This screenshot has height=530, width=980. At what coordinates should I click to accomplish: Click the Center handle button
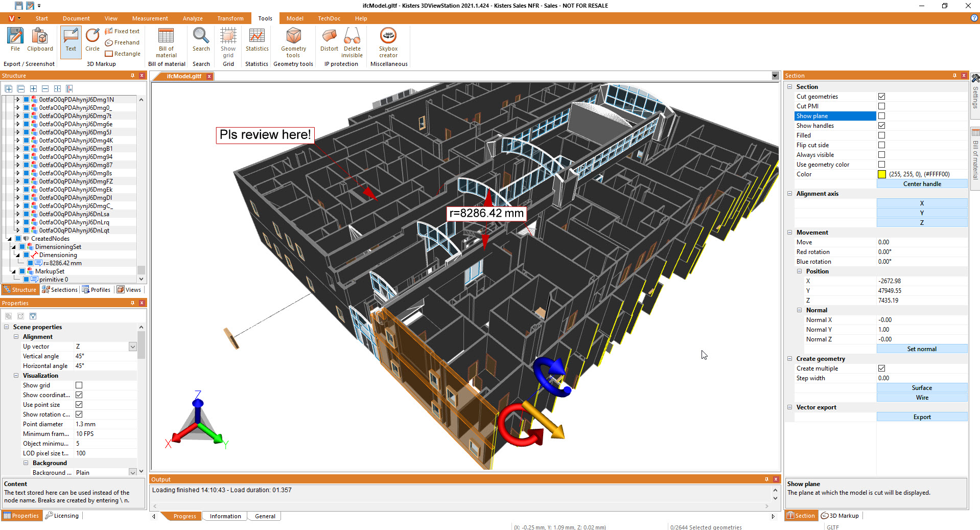coord(922,184)
